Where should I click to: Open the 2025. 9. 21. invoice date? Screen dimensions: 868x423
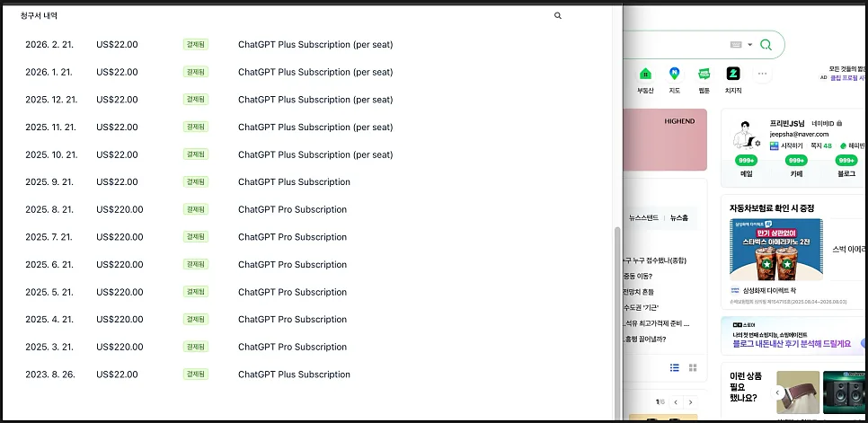tap(49, 182)
